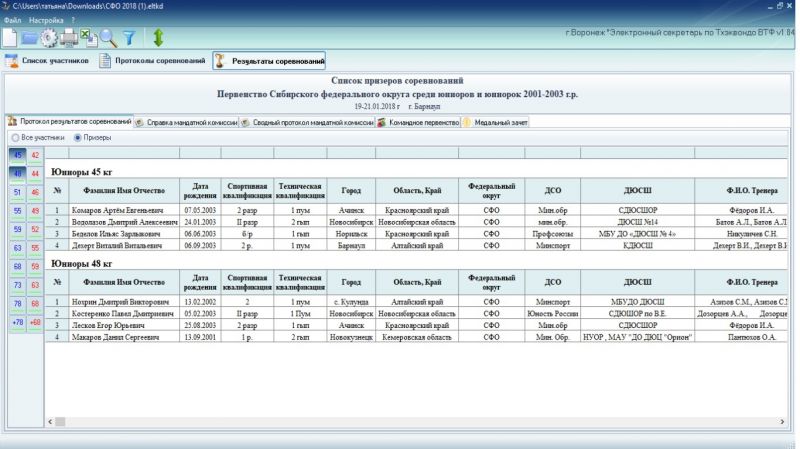Click the green up-down arrows icon
This screenshot has height=449, width=800.
tap(158, 38)
